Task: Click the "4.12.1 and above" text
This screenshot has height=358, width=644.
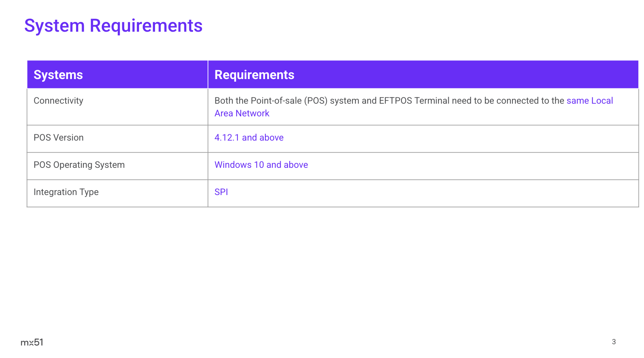Action: (249, 138)
